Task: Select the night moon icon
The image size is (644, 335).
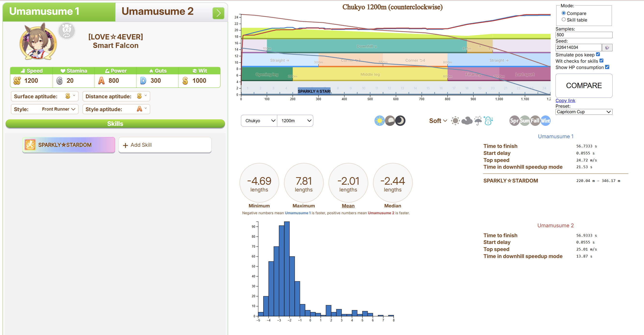Action: [400, 121]
